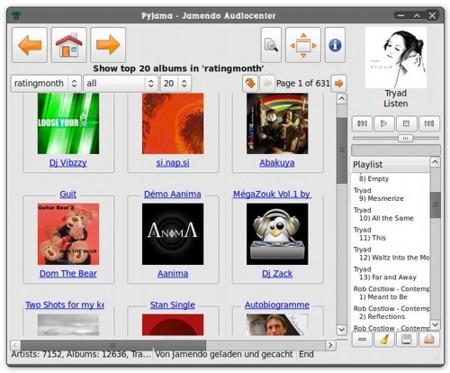This screenshot has width=450, height=373.
Task: Click album list scroll up arrow
Action: pyautogui.click(x=342, y=99)
